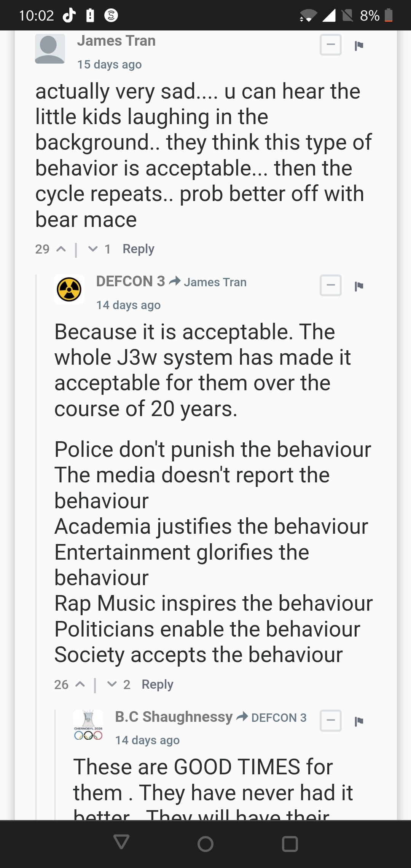The height and width of the screenshot is (868, 411).
Task: Downvote James Tran's comment
Action: tap(93, 249)
